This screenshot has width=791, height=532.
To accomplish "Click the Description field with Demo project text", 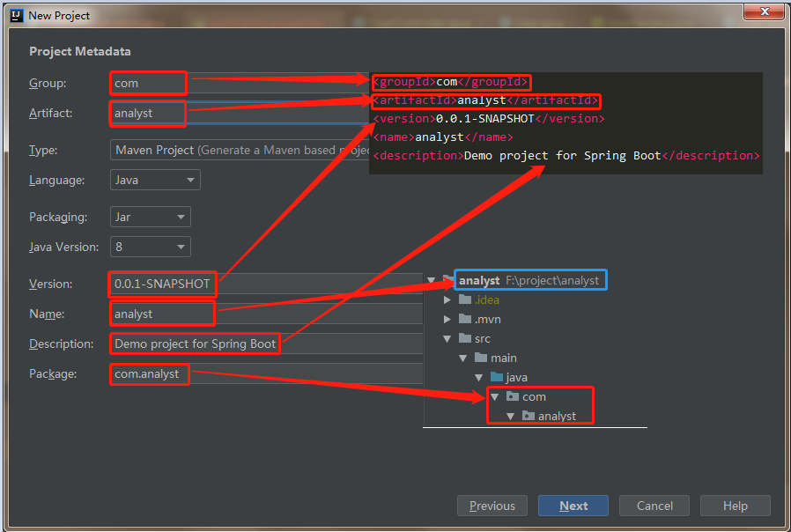I will [266, 344].
